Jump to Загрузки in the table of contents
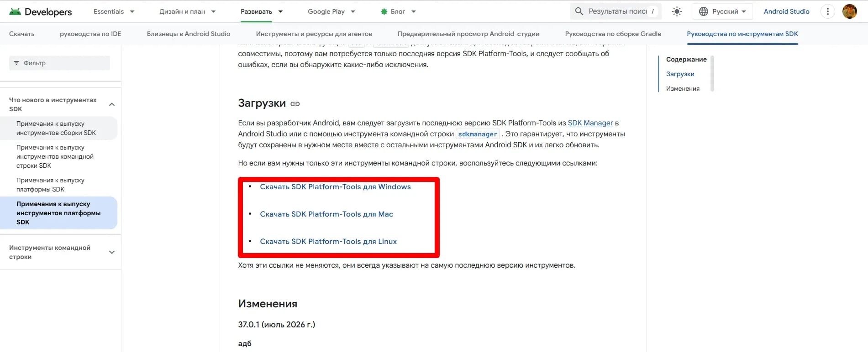868x352 pixels. point(680,74)
